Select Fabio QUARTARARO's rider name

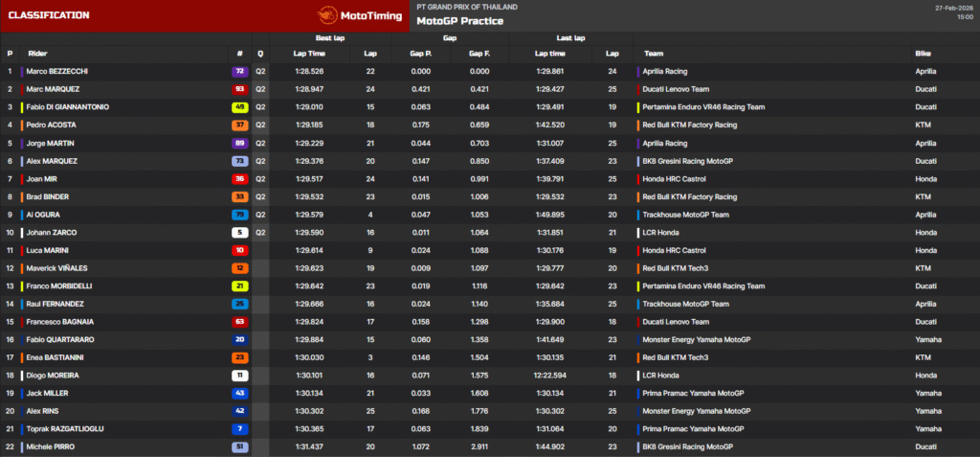pos(61,340)
